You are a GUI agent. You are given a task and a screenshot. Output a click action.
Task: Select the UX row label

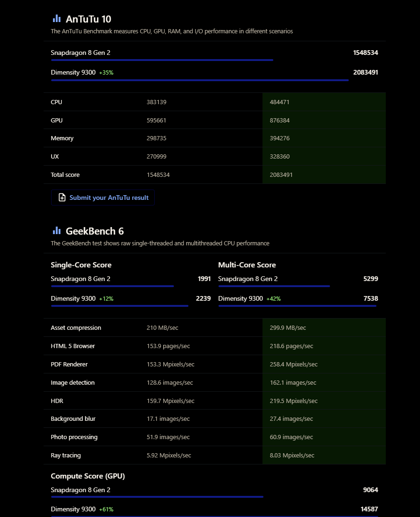pyautogui.click(x=55, y=157)
